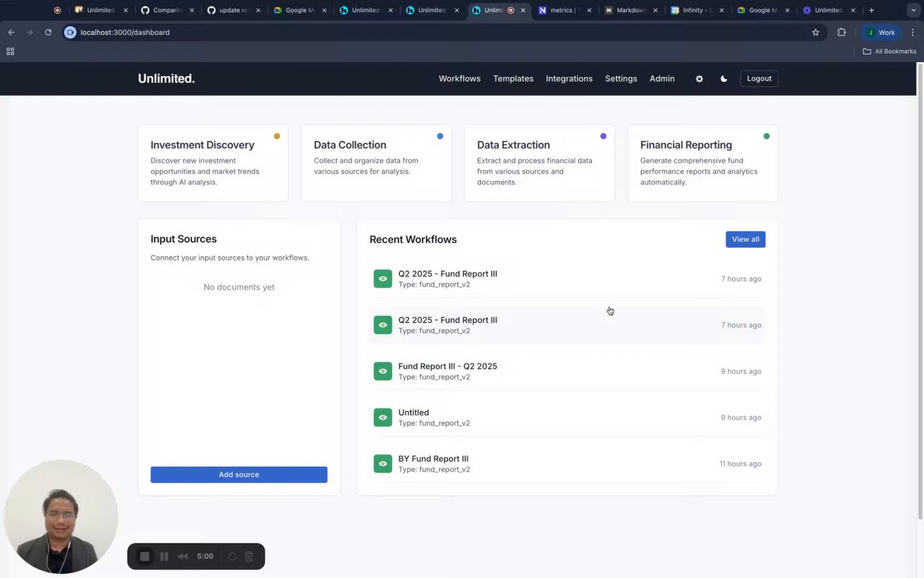Click the Add source button
The height and width of the screenshot is (578, 924).
(x=239, y=475)
